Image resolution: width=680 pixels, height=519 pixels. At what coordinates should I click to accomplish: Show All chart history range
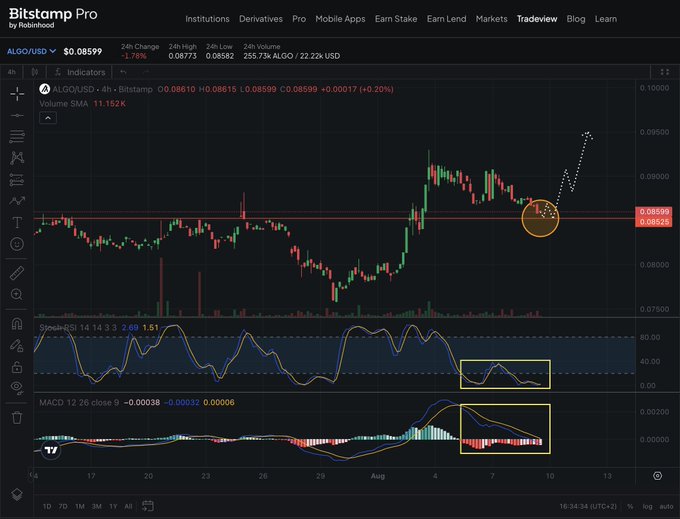(x=128, y=506)
